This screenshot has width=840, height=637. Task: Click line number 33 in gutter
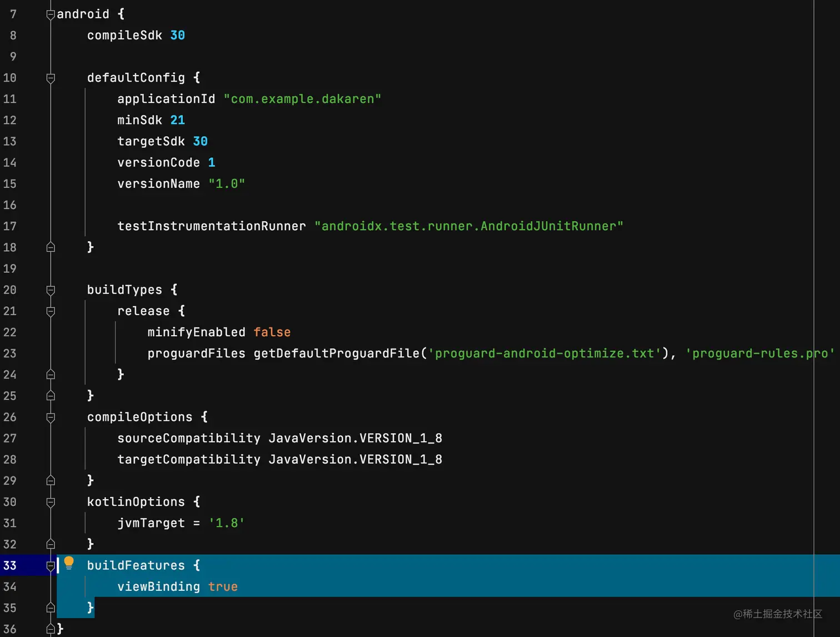(x=10, y=565)
